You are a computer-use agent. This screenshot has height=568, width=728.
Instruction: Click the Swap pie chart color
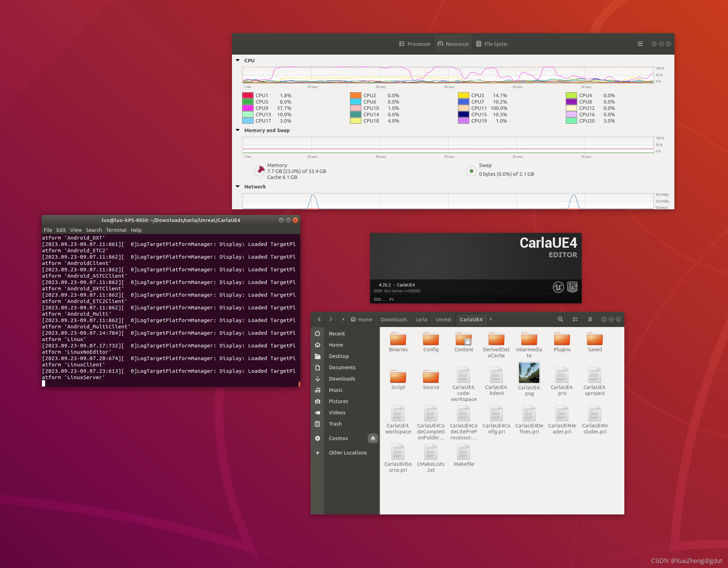click(471, 171)
